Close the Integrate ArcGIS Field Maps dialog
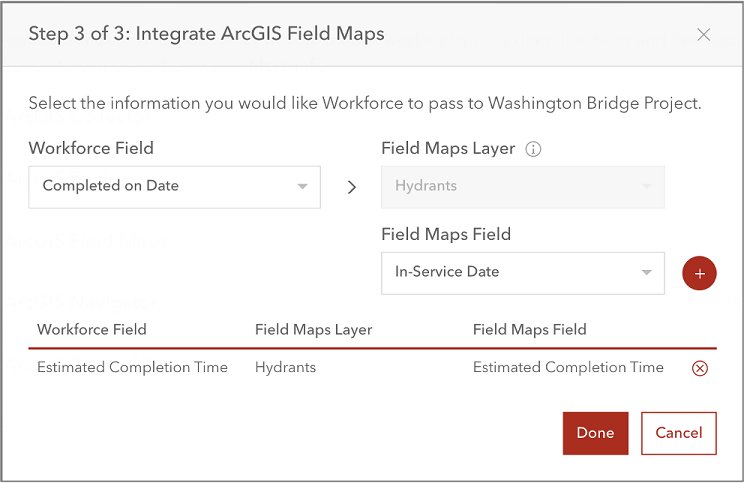Image resolution: width=744 pixels, height=483 pixels. pos(703,34)
